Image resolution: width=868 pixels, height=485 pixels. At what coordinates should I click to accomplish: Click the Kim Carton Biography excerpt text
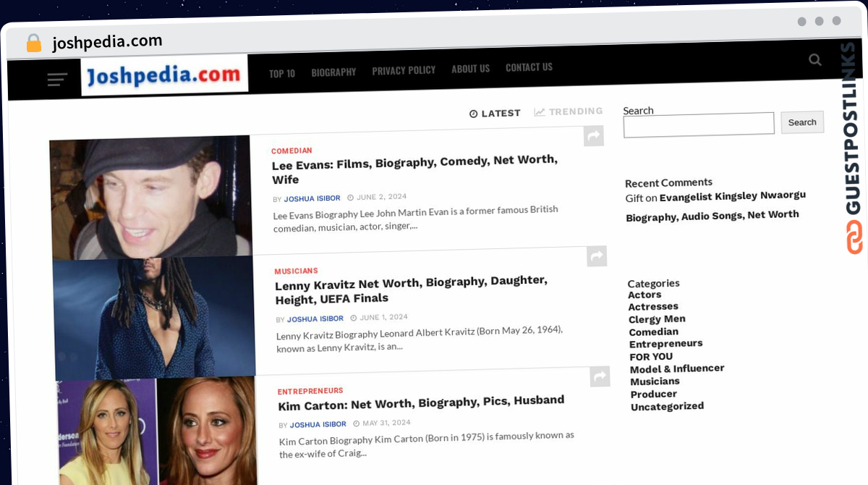(x=427, y=444)
